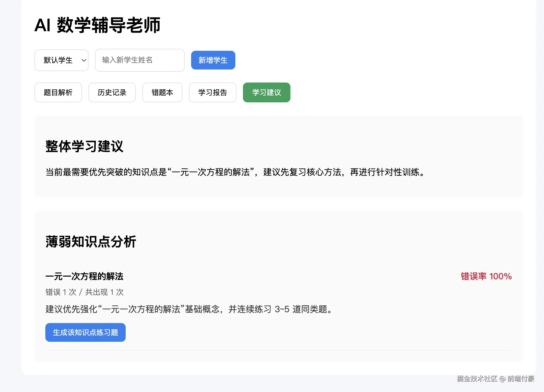Image resolution: width=544 pixels, height=392 pixels.
Task: Click the 前端付豪 author name in watermark
Action: [x=521, y=379]
